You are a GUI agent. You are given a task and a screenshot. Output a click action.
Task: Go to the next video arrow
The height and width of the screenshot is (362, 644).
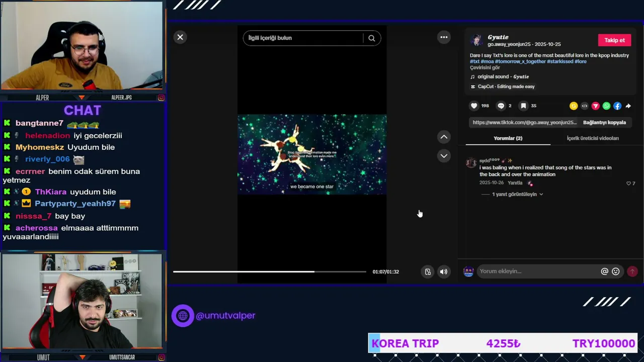coord(444,156)
